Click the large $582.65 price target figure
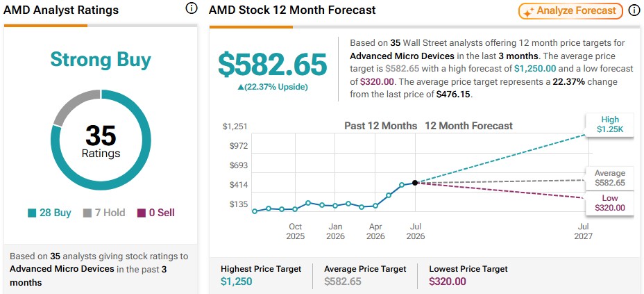The image size is (644, 294). 272,65
